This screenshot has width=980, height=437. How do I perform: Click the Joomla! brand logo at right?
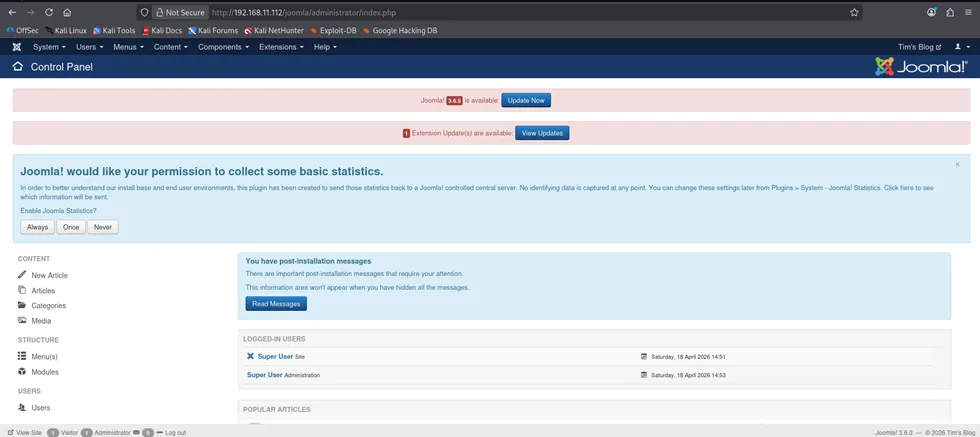click(x=921, y=66)
